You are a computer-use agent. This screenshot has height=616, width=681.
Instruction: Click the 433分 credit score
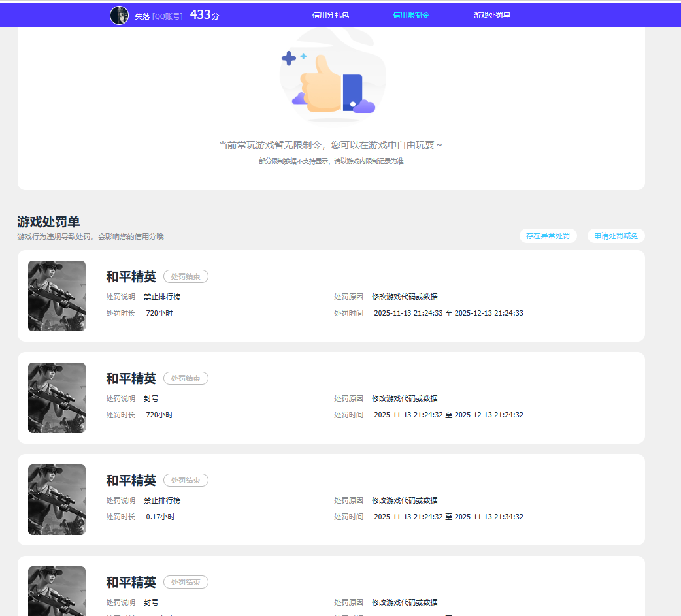205,15
